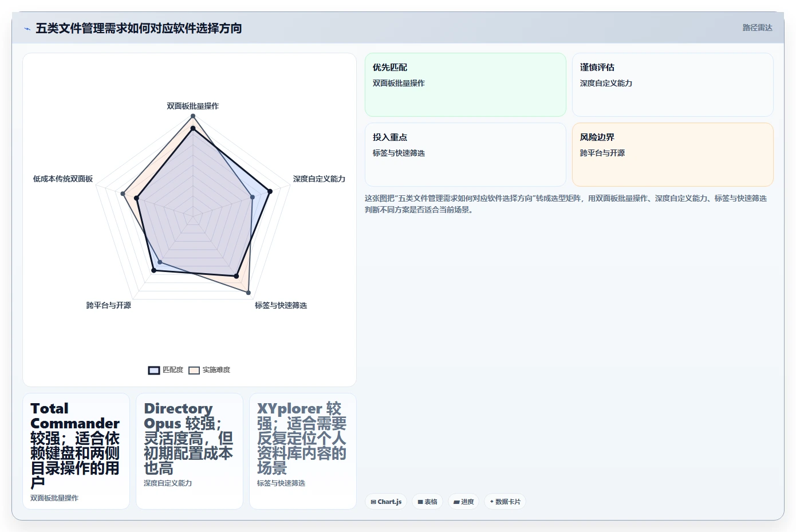Click the 标签与快速筛选 radar axis label
The image size is (796, 532).
point(281,305)
